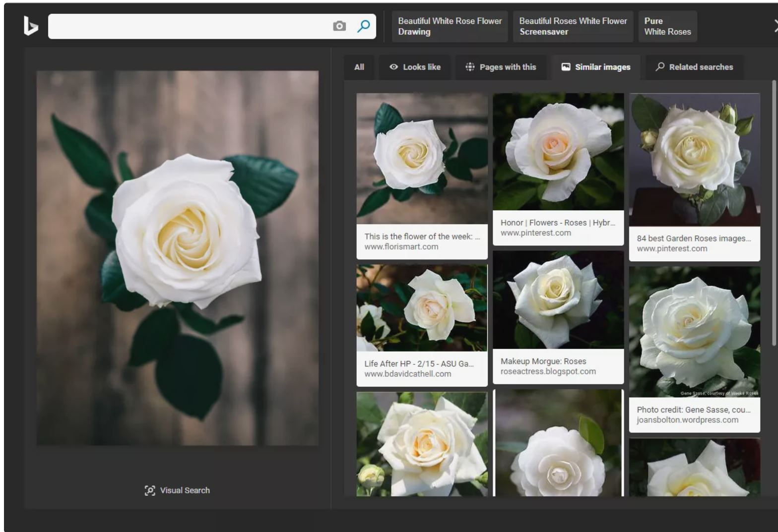
Task: Click the results vertical scrollbar
Action: pos(774,213)
